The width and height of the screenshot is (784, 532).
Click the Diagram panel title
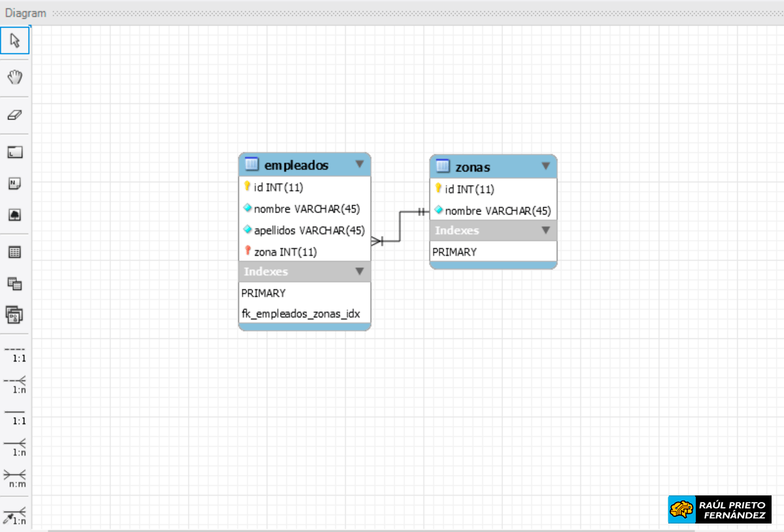(26, 13)
